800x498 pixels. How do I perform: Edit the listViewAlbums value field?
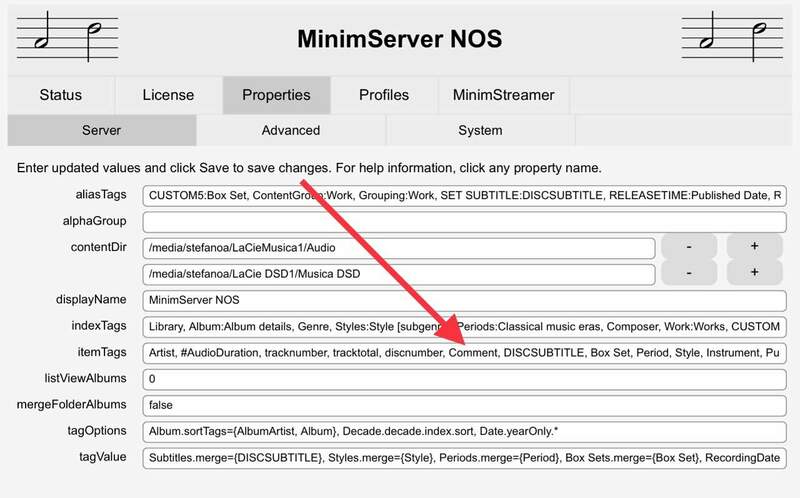[x=465, y=379]
